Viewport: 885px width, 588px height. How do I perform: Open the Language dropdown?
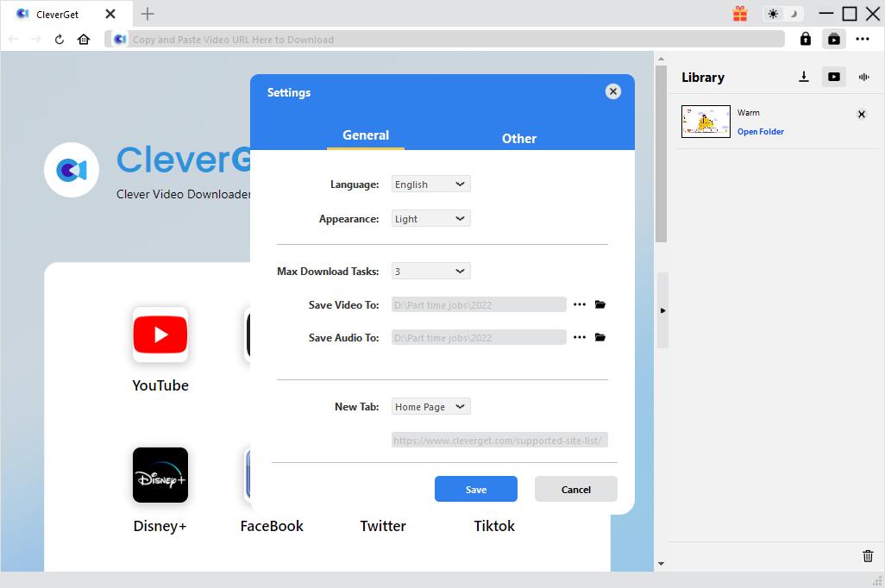[x=430, y=184]
